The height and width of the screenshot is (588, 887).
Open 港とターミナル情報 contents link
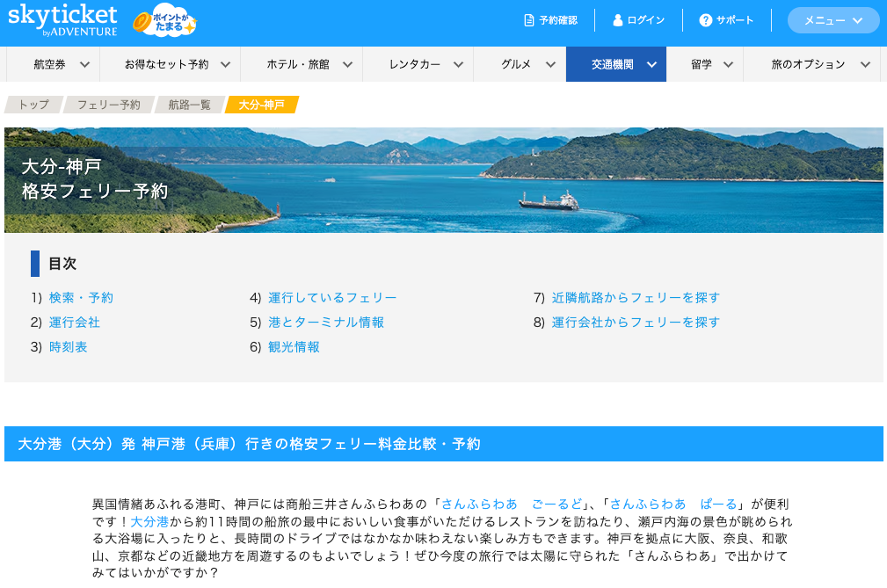point(325,323)
